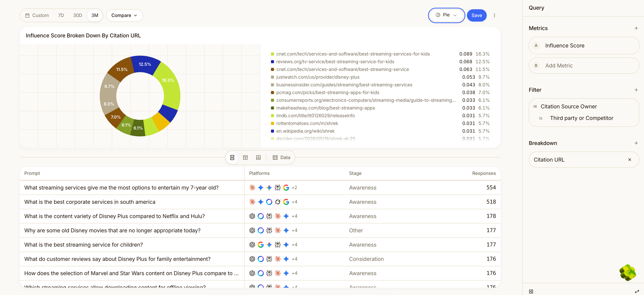
Task: Select makeheadway.com best-streaming-apps entry
Action: (380, 108)
